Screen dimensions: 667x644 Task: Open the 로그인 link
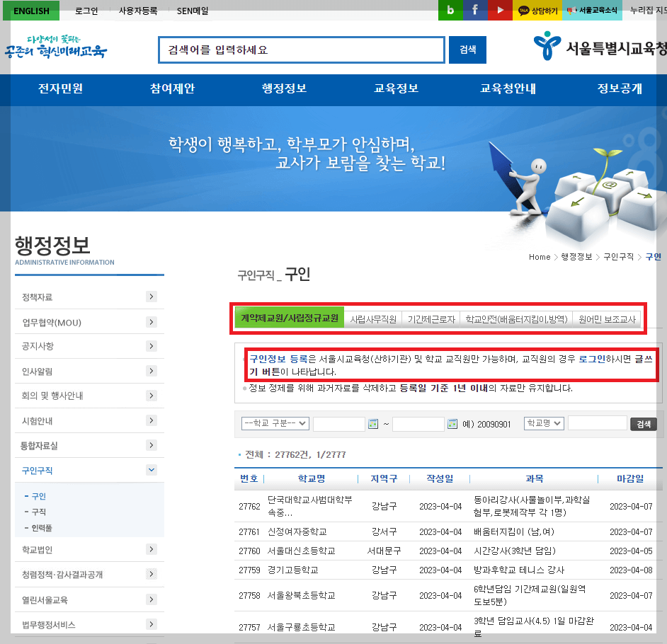[x=86, y=10]
